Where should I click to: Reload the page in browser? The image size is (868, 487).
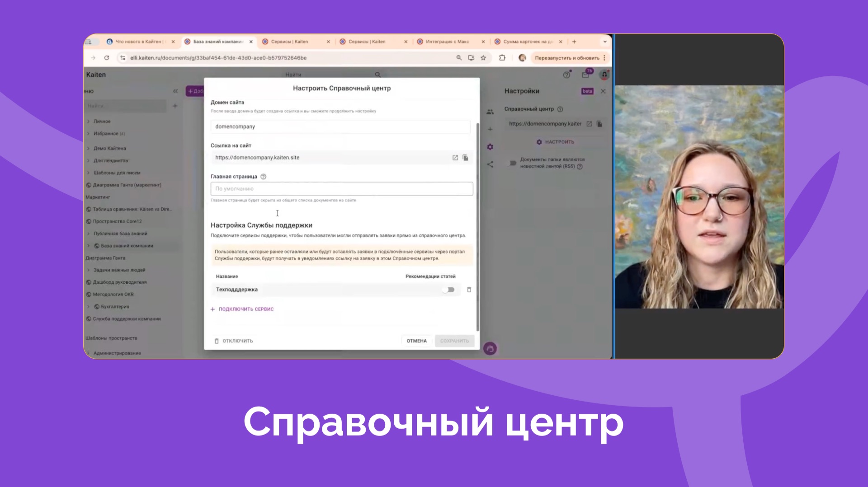(107, 58)
